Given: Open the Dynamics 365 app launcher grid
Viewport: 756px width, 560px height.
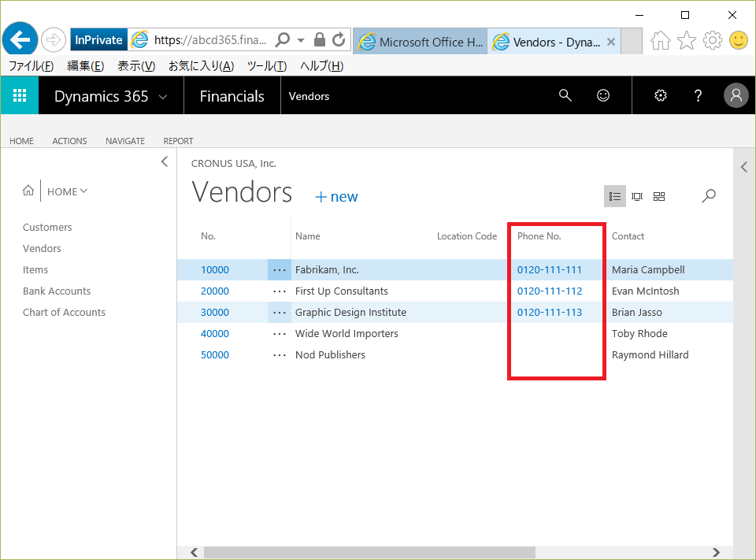Looking at the screenshot, I should 20,95.
